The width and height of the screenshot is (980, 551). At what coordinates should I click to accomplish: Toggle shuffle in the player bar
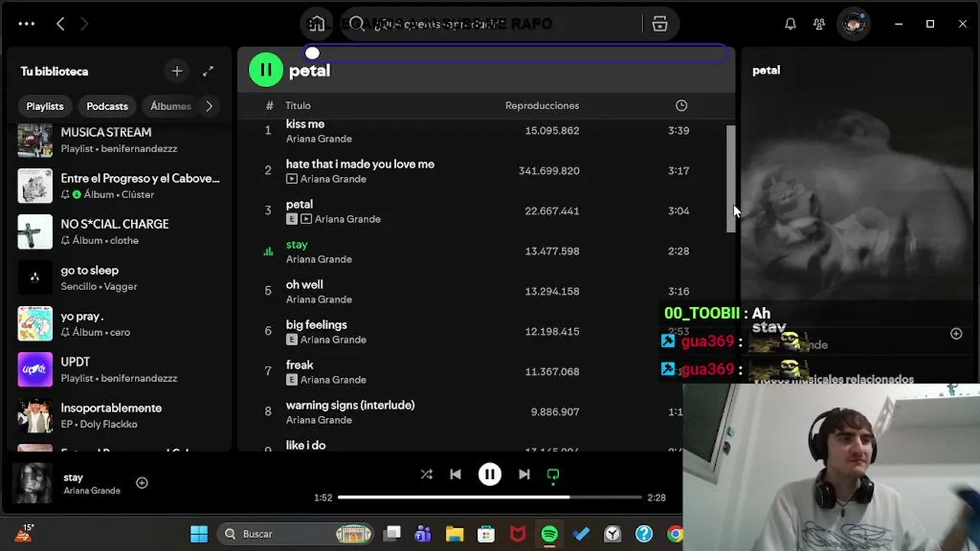[426, 474]
